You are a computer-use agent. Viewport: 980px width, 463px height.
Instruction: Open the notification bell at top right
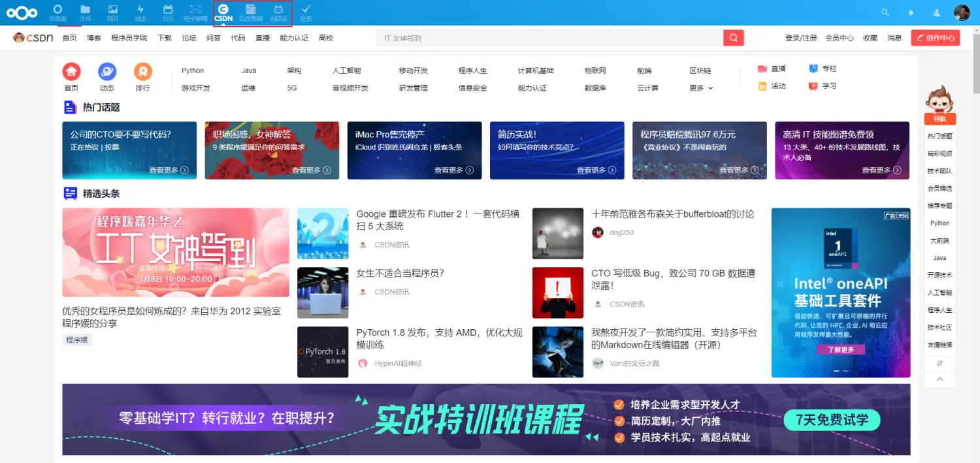(911, 12)
